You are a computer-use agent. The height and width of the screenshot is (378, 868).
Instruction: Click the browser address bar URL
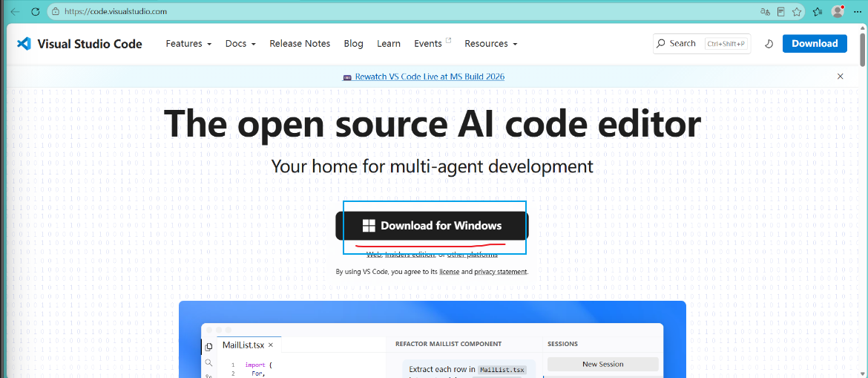[x=116, y=11]
